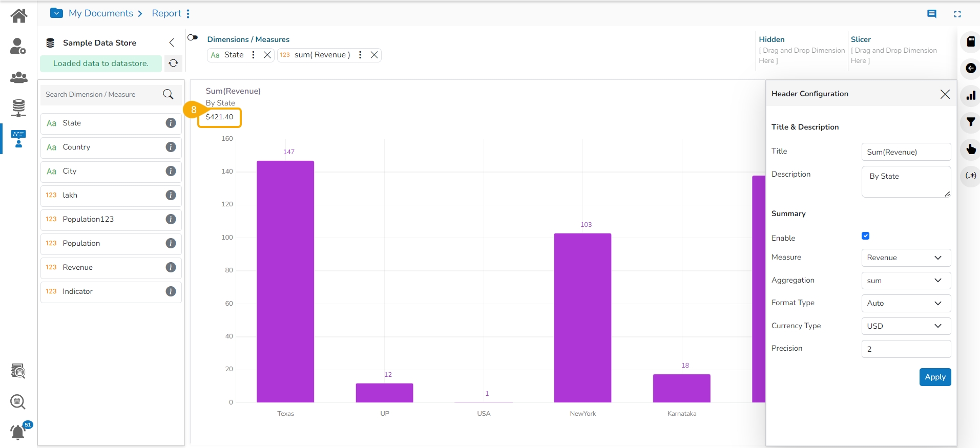Open the notifications bell icon

[x=18, y=432]
